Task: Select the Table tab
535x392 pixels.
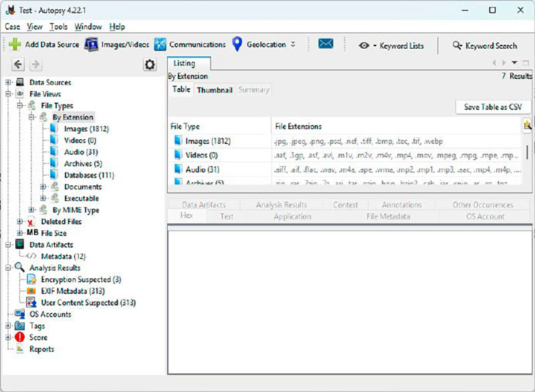Action: click(x=181, y=90)
